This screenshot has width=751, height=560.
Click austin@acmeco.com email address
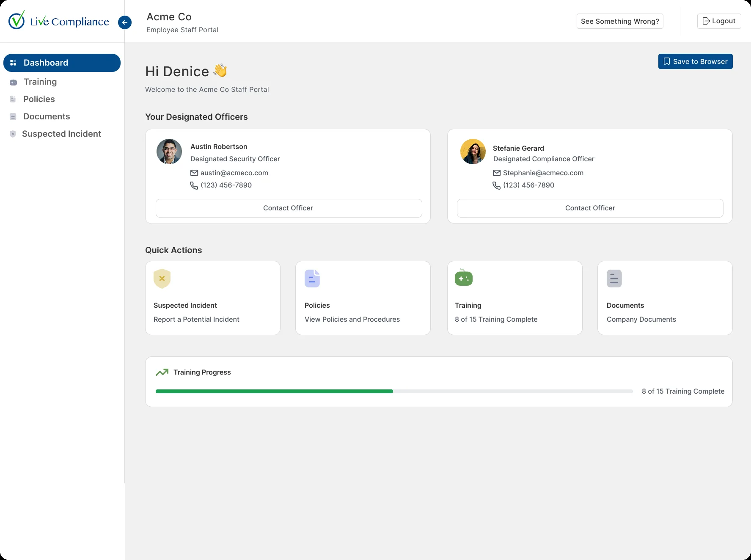(x=234, y=173)
